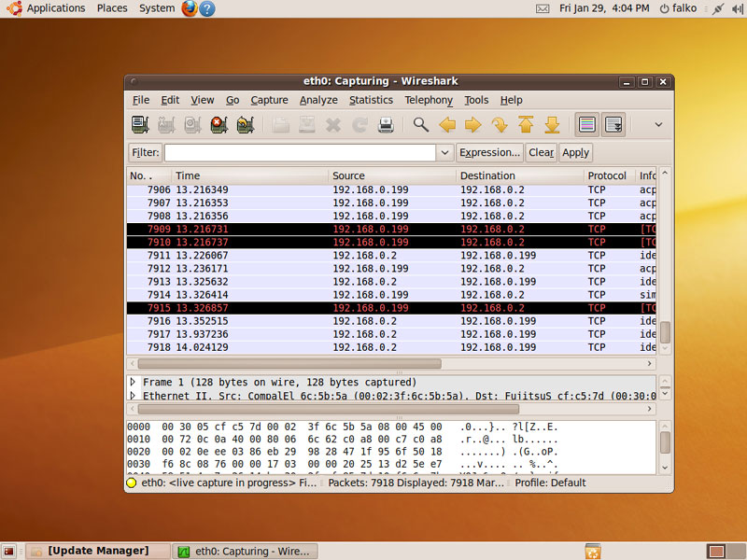Click the Print packets icon
The height and width of the screenshot is (560, 747).
tap(386, 125)
